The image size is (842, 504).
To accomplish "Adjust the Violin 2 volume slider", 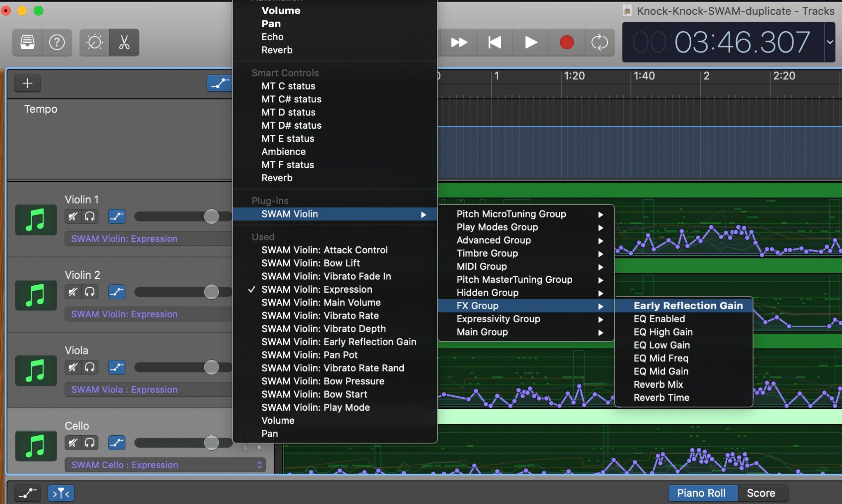I will click(x=211, y=292).
